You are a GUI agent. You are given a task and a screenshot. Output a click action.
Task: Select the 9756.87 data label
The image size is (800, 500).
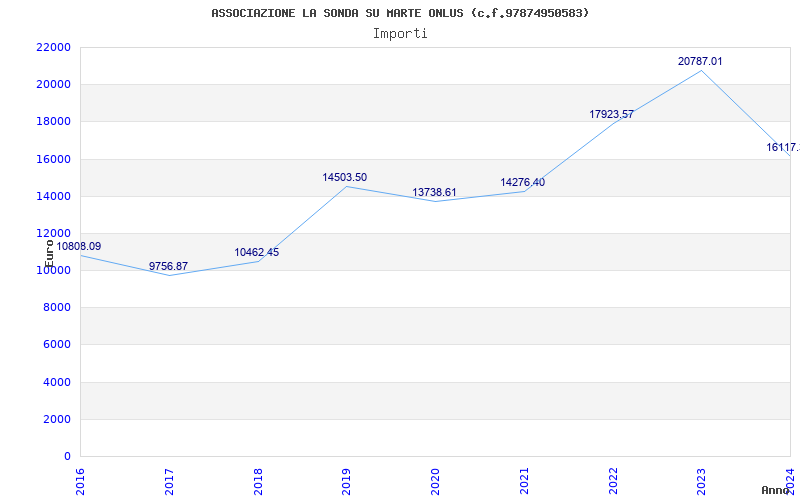(x=168, y=266)
